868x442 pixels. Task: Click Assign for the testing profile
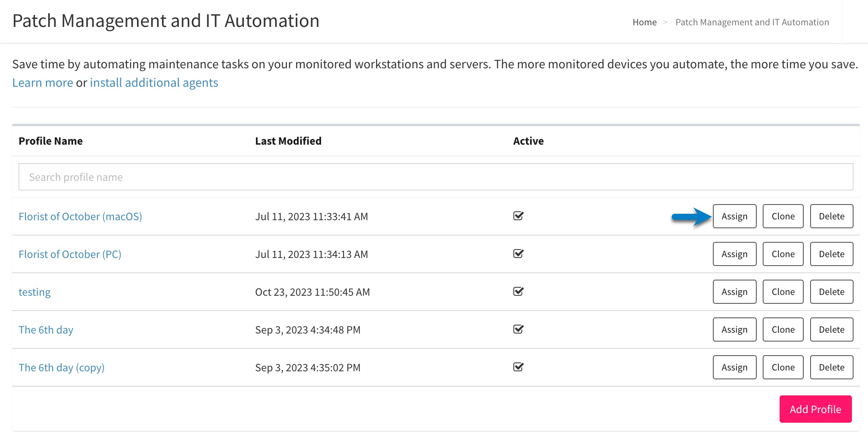coord(734,292)
